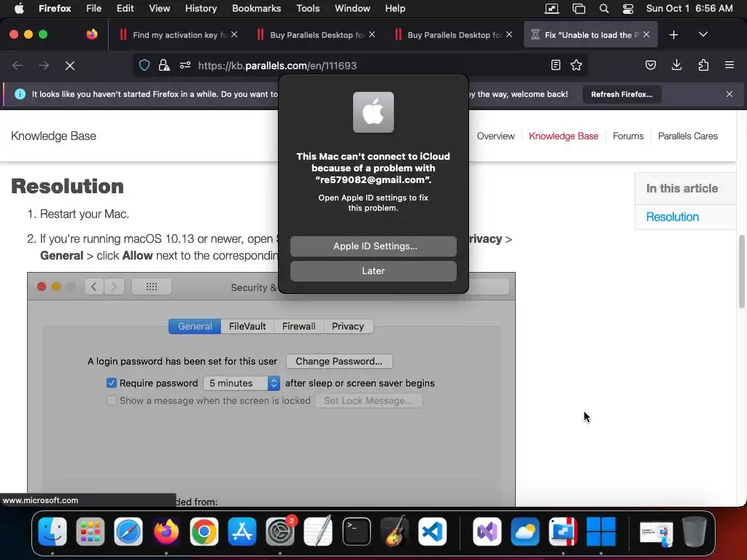
Task: Open Firefox downloads panel
Action: (676, 65)
